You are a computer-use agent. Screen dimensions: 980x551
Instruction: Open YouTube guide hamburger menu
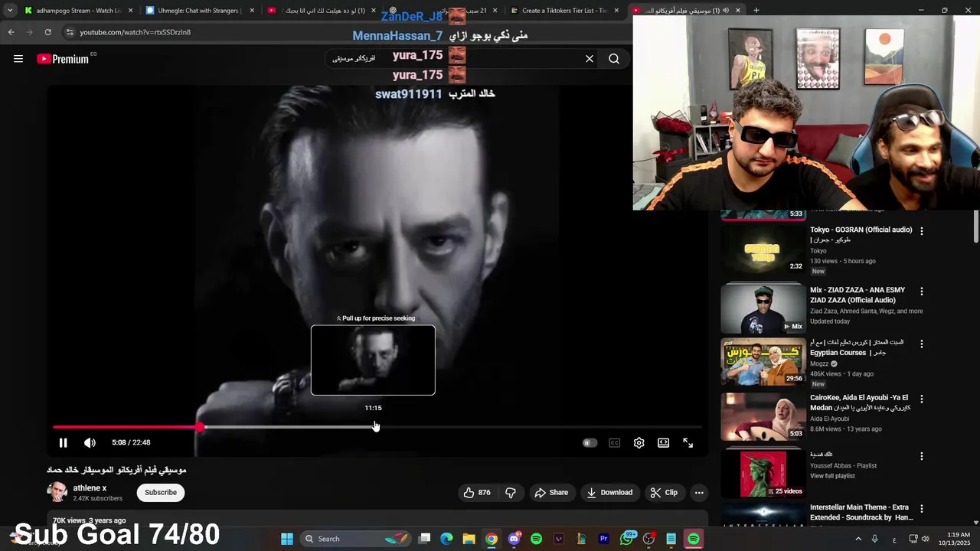pos(18,58)
